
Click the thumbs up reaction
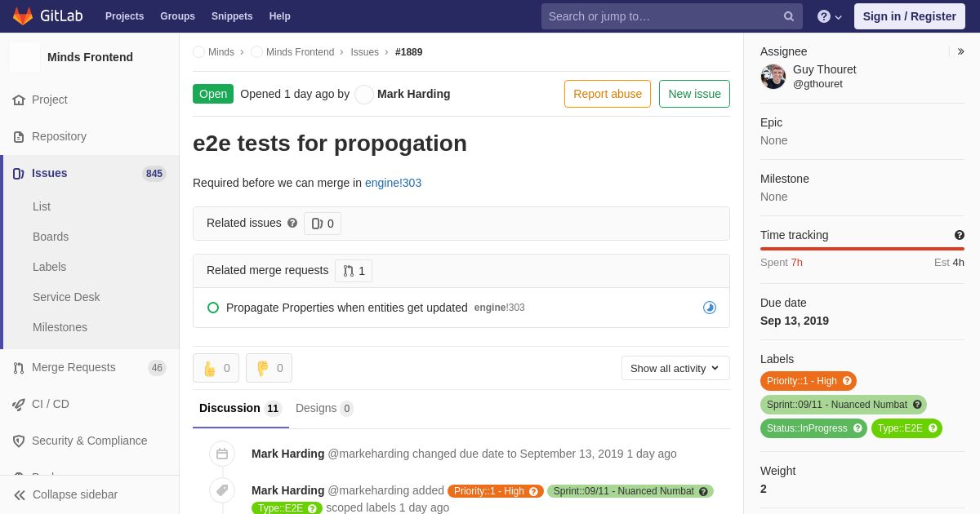click(216, 368)
